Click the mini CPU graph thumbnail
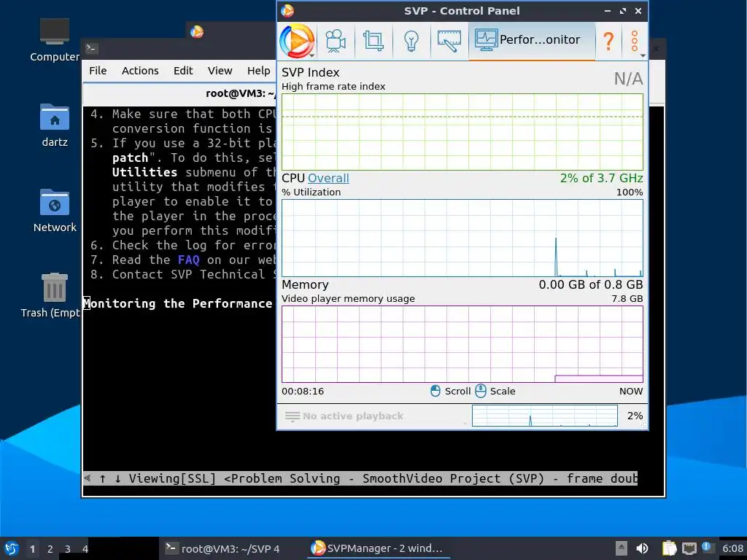Screen dimensions: 747x560 coord(544,416)
